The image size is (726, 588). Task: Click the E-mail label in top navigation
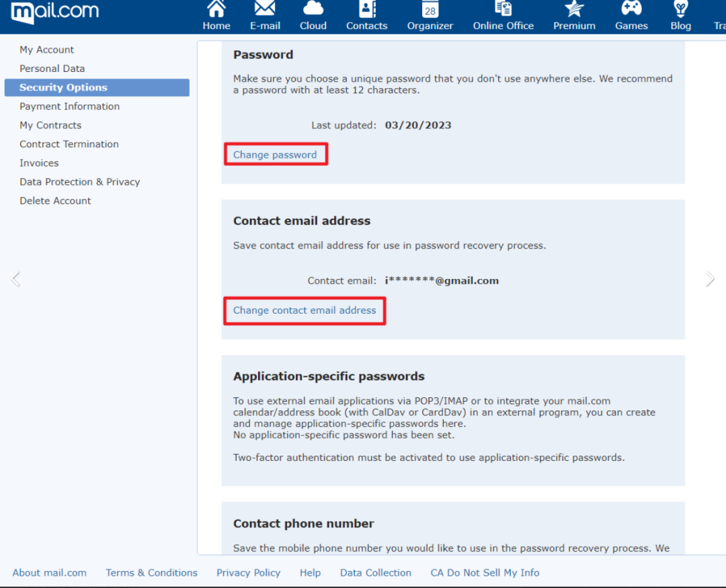click(x=265, y=26)
